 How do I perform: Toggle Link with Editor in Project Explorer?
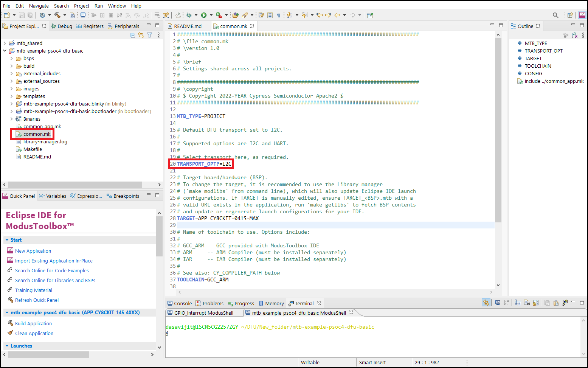pos(141,35)
